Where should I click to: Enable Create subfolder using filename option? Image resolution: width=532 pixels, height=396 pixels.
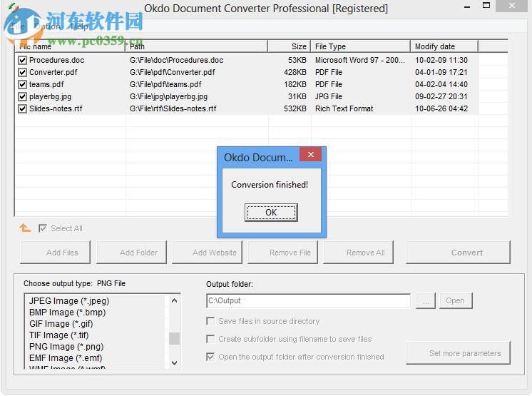[210, 339]
